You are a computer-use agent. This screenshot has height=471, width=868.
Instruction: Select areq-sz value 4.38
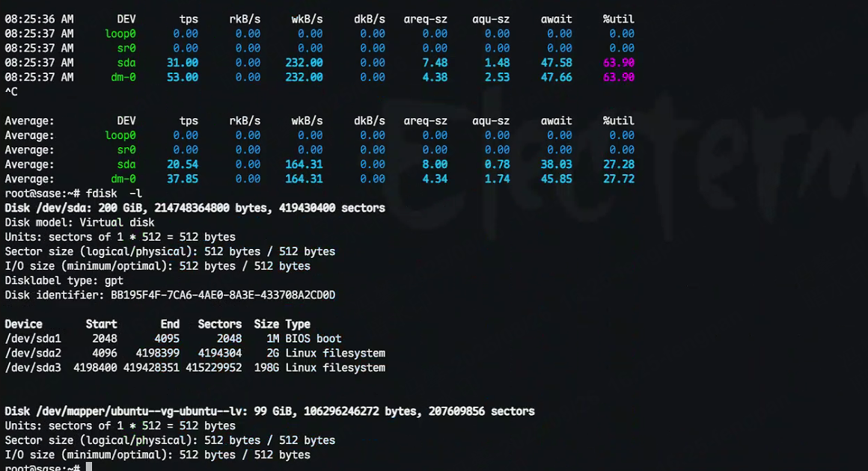[435, 77]
